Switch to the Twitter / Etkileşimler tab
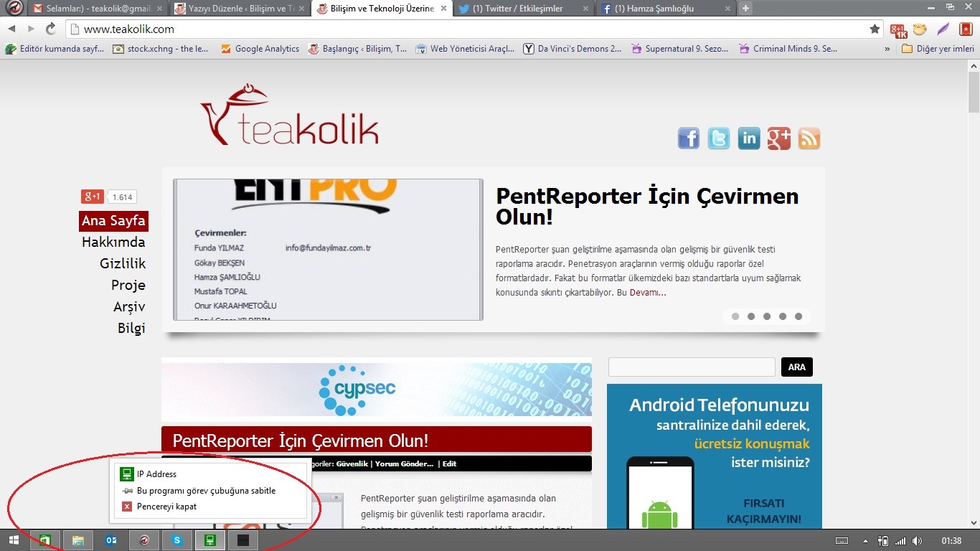The image size is (980, 551). [524, 9]
